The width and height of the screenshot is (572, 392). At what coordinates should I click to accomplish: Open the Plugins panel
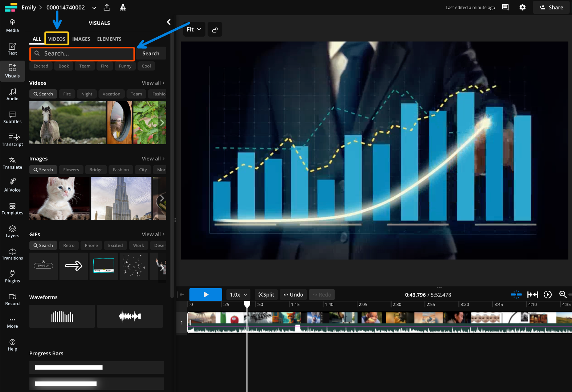[x=12, y=277]
